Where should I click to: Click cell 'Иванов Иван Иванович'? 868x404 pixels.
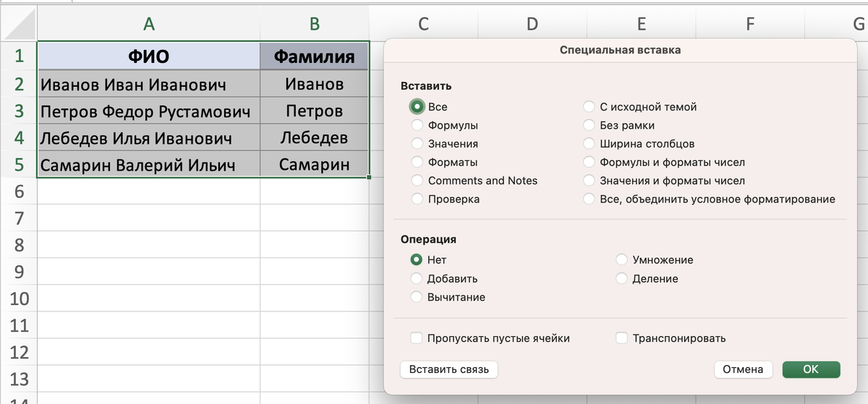148,84
